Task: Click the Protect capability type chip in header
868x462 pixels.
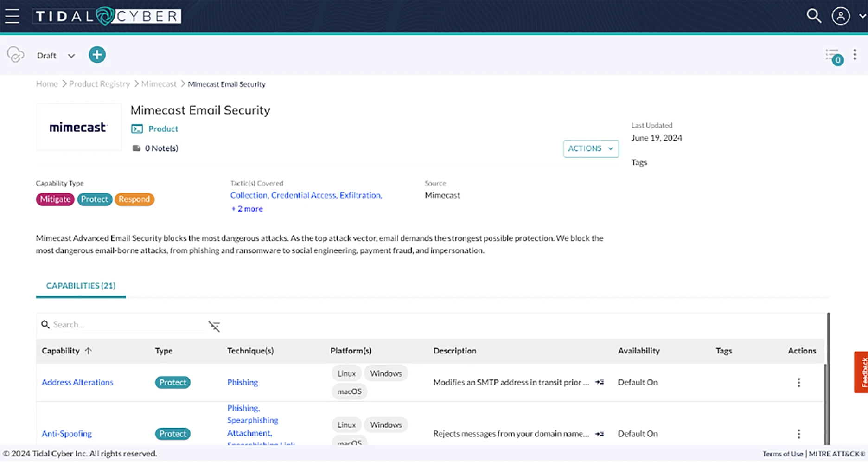Action: 95,199
